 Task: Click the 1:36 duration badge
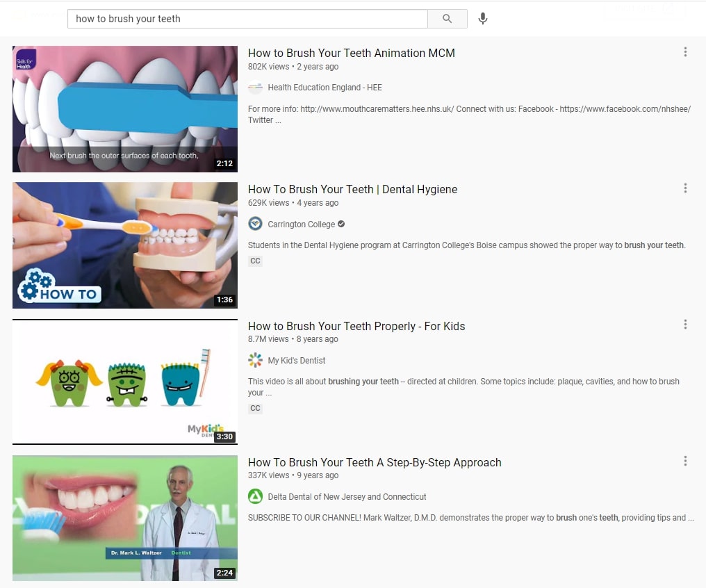[x=224, y=300]
